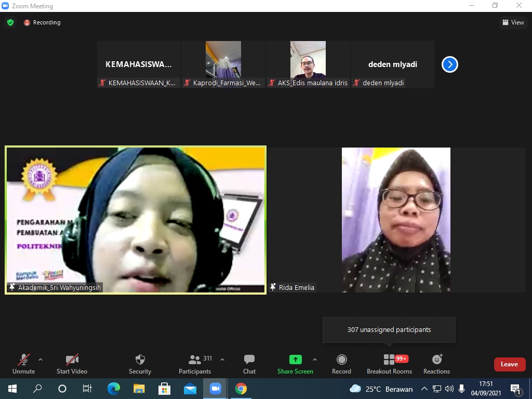Open the Windows Start menu

tap(12, 389)
